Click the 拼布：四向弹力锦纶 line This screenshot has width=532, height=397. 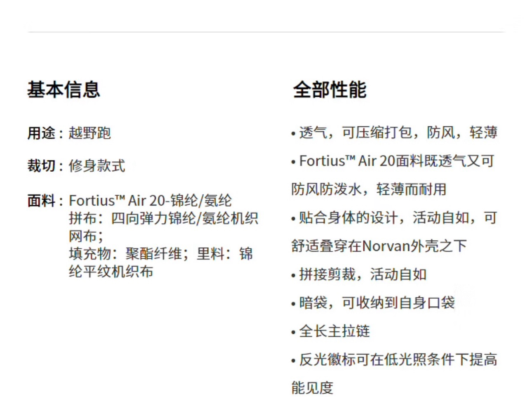163,218
